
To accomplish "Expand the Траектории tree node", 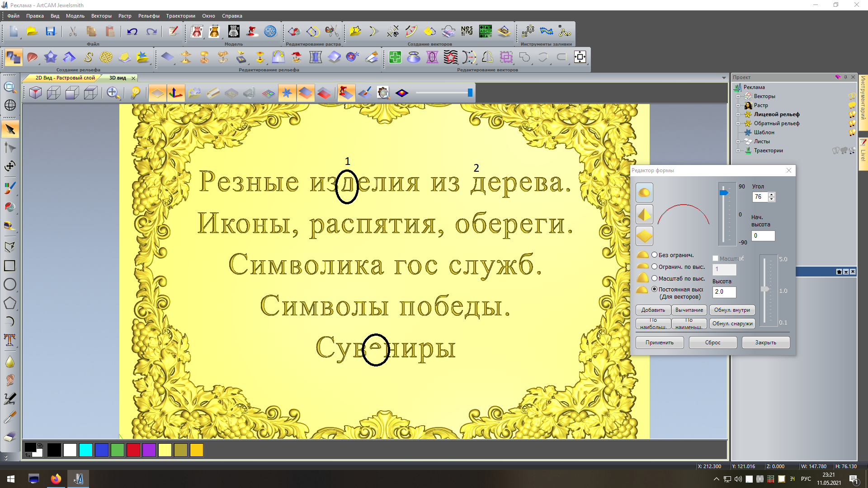I will click(x=738, y=150).
